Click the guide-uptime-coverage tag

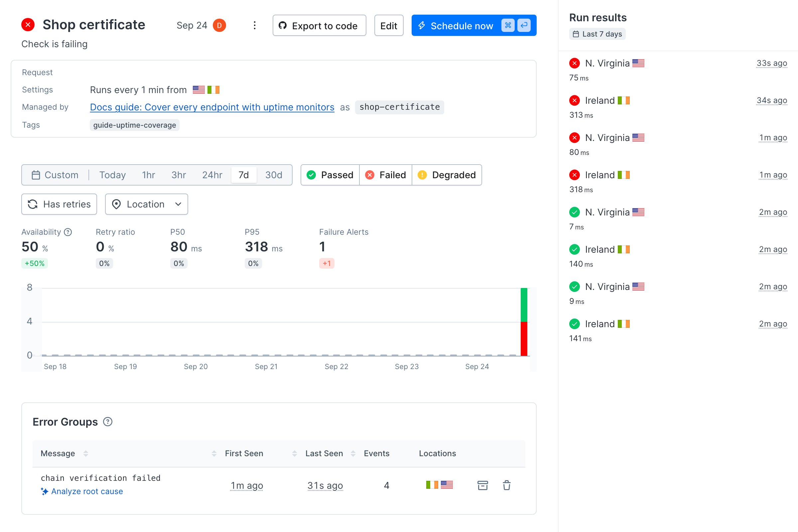[x=134, y=125]
